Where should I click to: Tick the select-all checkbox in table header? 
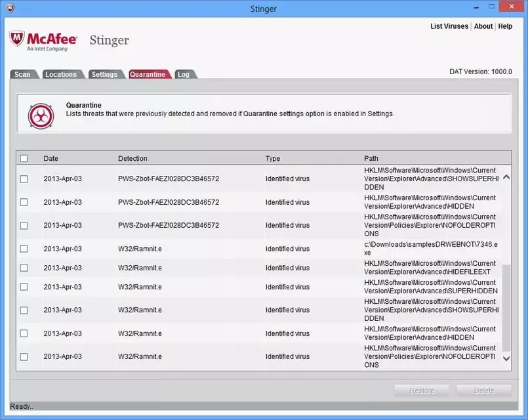24,158
